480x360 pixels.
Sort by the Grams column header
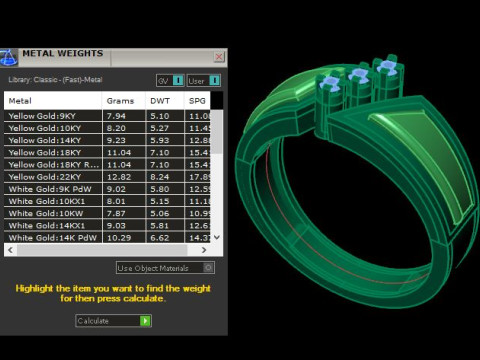click(x=124, y=101)
